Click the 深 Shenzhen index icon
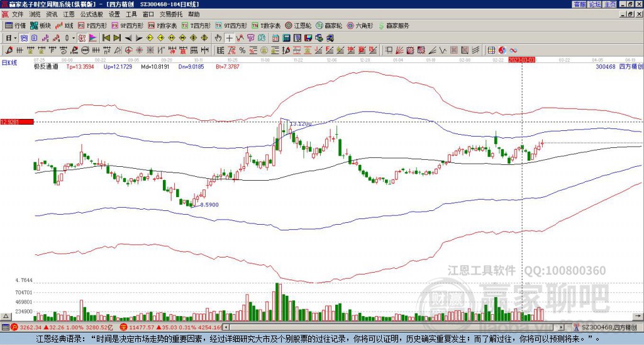Screen dimensions: 644x345 [x=123, y=327]
